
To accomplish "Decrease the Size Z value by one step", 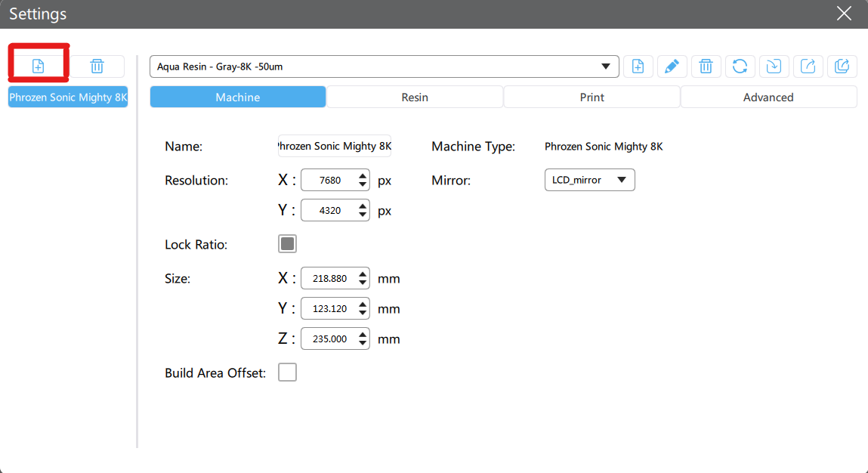I will click(x=363, y=343).
